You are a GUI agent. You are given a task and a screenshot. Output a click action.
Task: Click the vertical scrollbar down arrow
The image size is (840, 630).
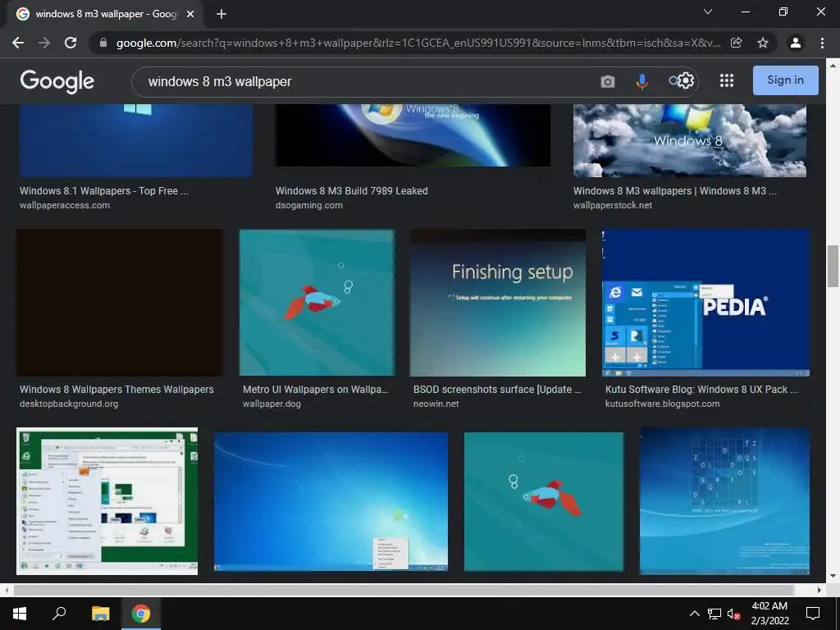(x=833, y=576)
